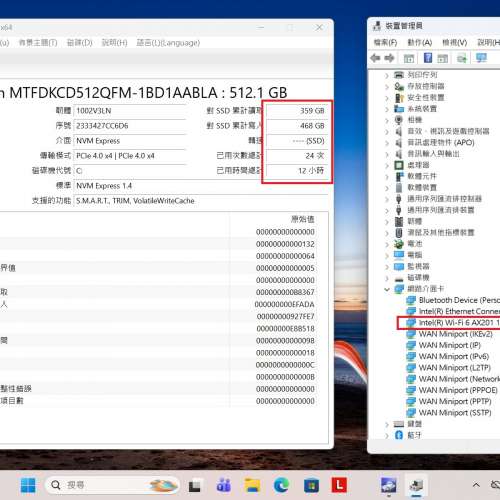
Task: Click the monitor scan hardware toolbar icon
Action: (481, 58)
